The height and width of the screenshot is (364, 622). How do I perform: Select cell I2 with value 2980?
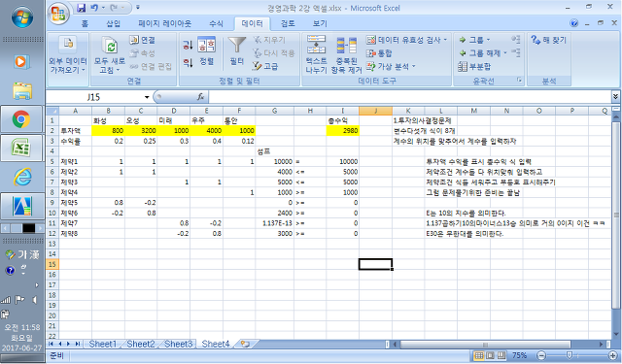click(x=343, y=131)
